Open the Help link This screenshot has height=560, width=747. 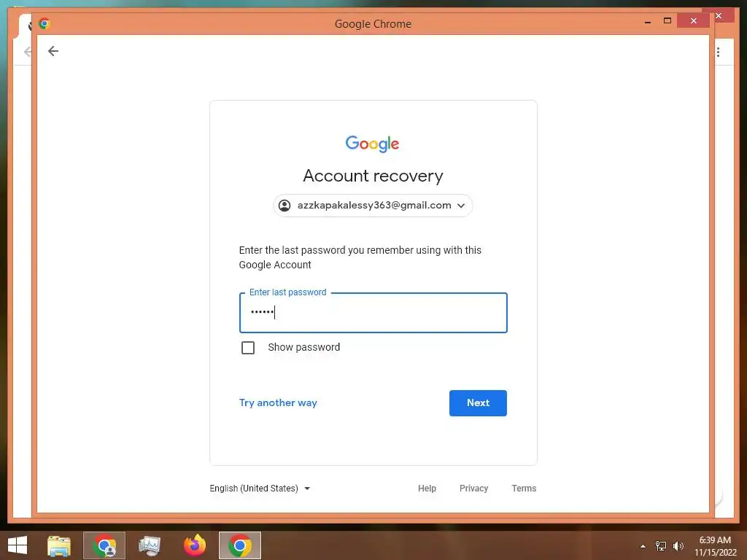[x=427, y=488]
